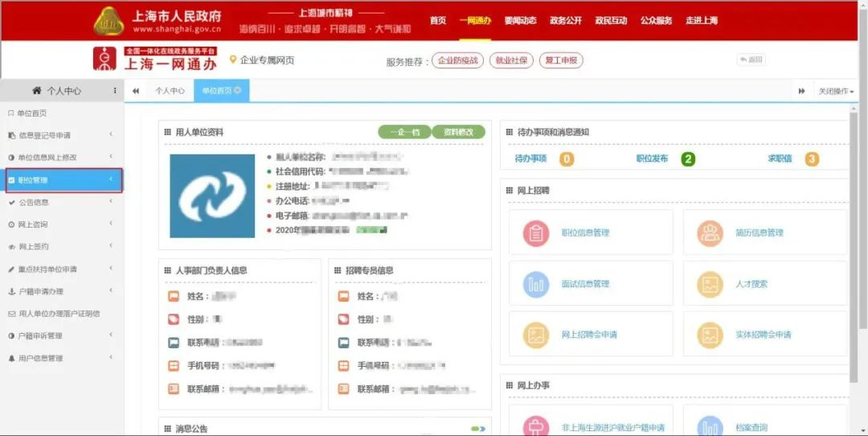This screenshot has height=436, width=868.
Task: Click the 职位信息管理 clipboard icon
Action: pos(536,233)
